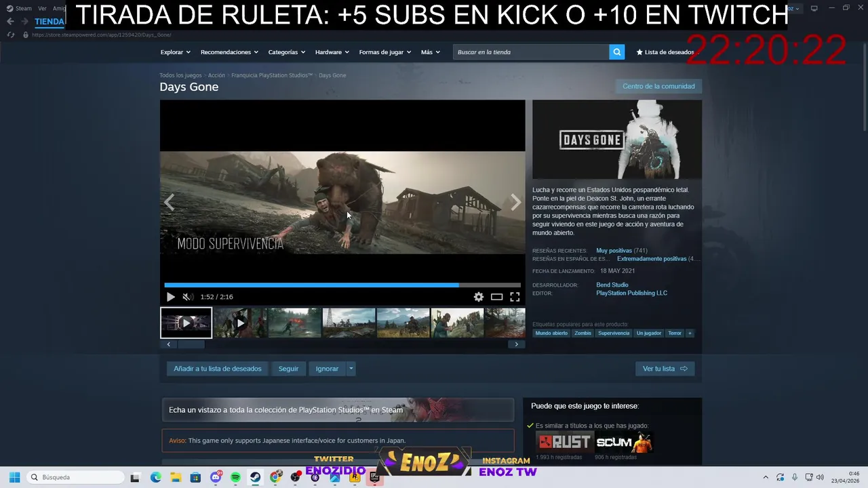Screen dimensions: 868x488
Task: Navigate forward with Steam forward arrow
Action: [24, 22]
